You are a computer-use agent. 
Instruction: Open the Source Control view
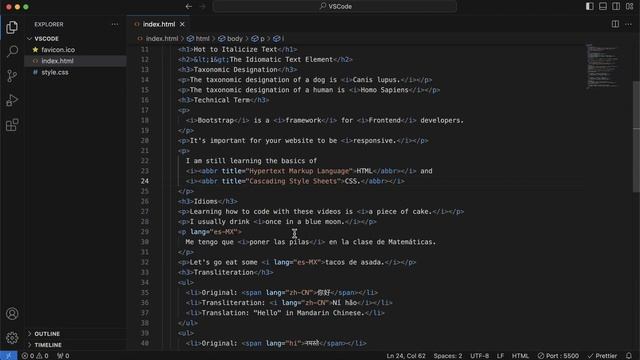pos(12,76)
